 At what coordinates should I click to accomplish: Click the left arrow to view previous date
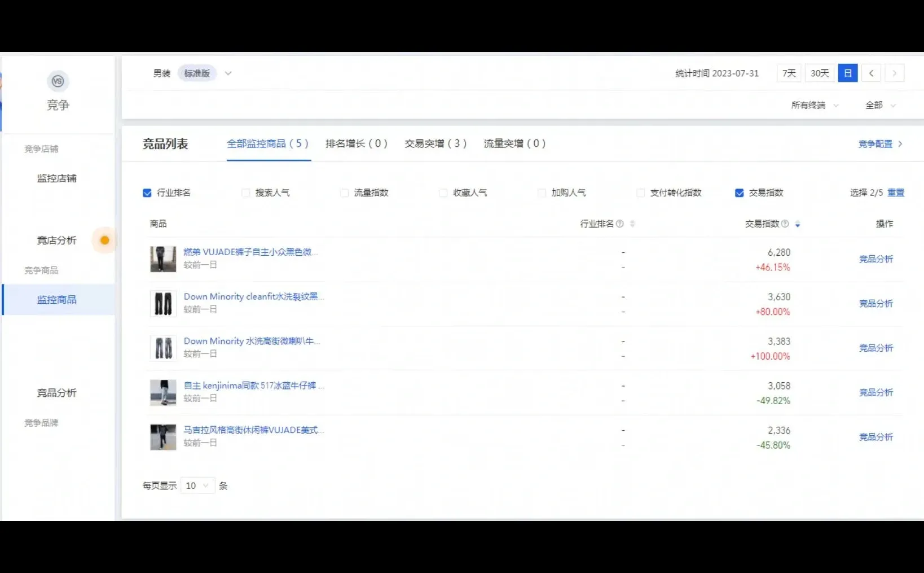click(x=871, y=73)
